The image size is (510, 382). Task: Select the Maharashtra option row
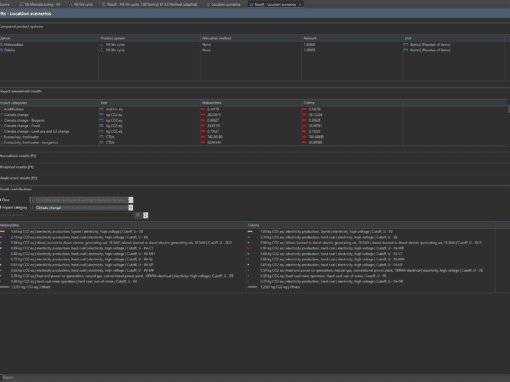click(252, 45)
